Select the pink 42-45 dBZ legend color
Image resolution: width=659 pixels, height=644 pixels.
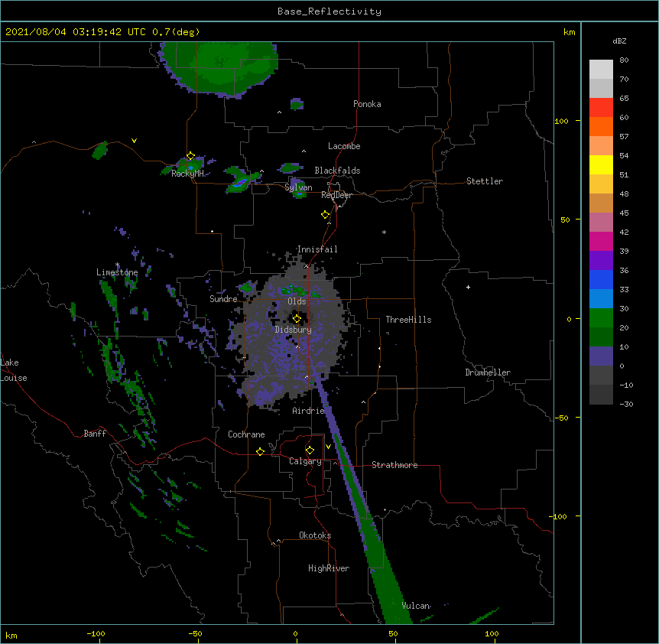[x=601, y=223]
